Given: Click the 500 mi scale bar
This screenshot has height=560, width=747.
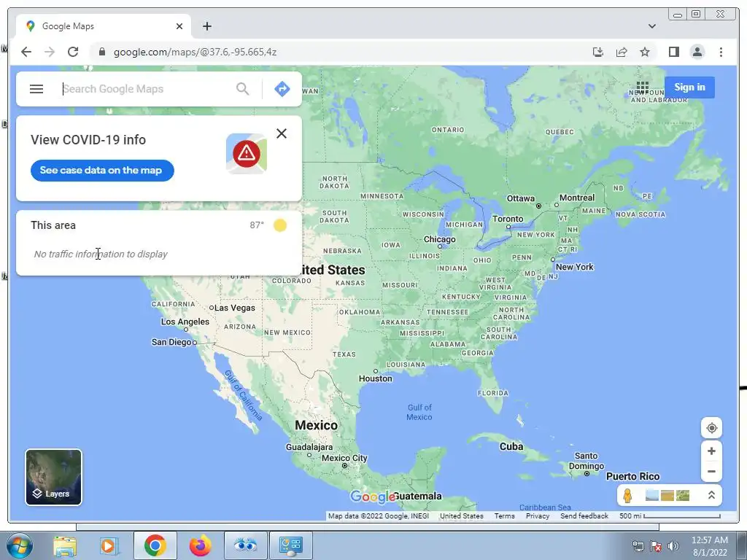Looking at the screenshot, I should 670,516.
